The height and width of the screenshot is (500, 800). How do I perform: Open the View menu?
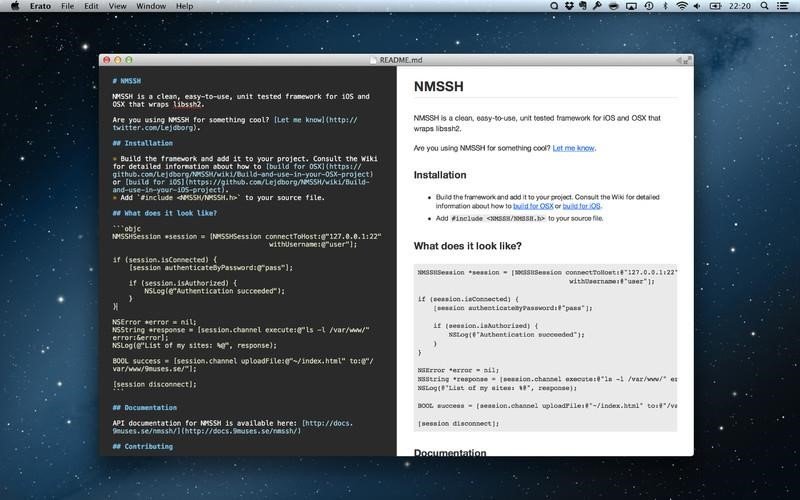pos(117,6)
